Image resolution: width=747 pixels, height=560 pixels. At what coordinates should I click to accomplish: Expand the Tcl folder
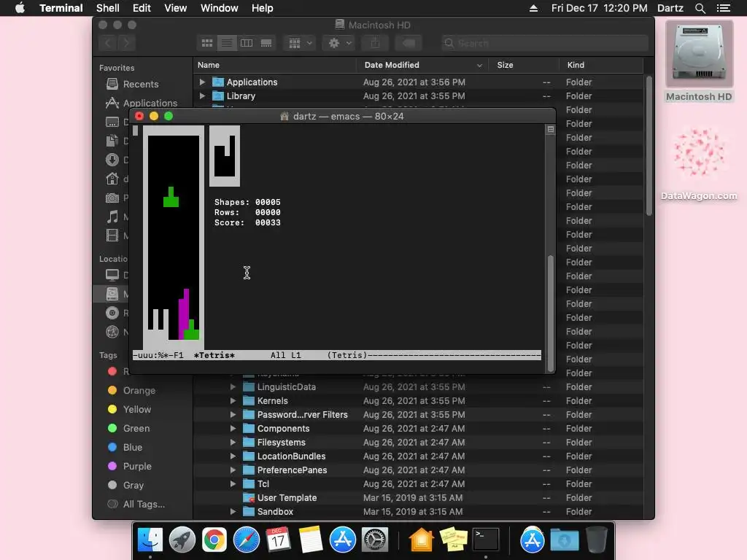pos(233,484)
